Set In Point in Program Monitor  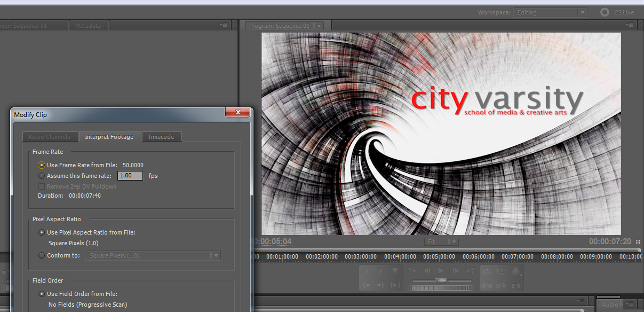pos(367,271)
